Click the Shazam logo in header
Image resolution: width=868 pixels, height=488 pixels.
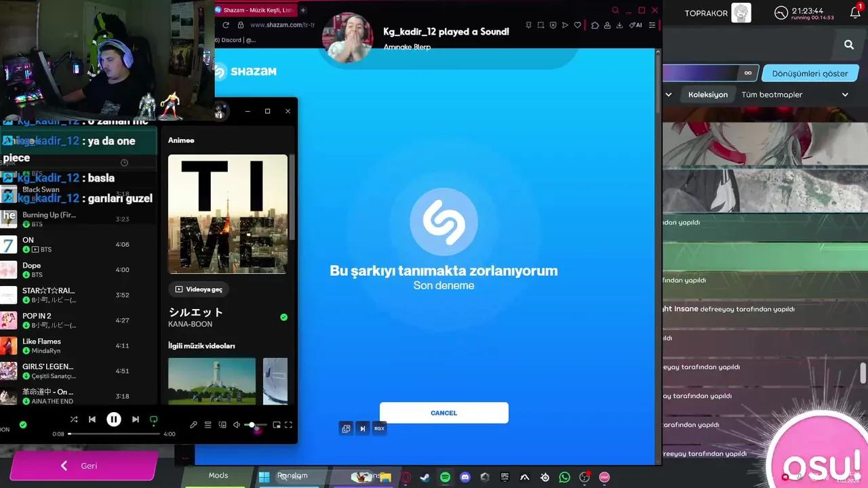tap(245, 71)
